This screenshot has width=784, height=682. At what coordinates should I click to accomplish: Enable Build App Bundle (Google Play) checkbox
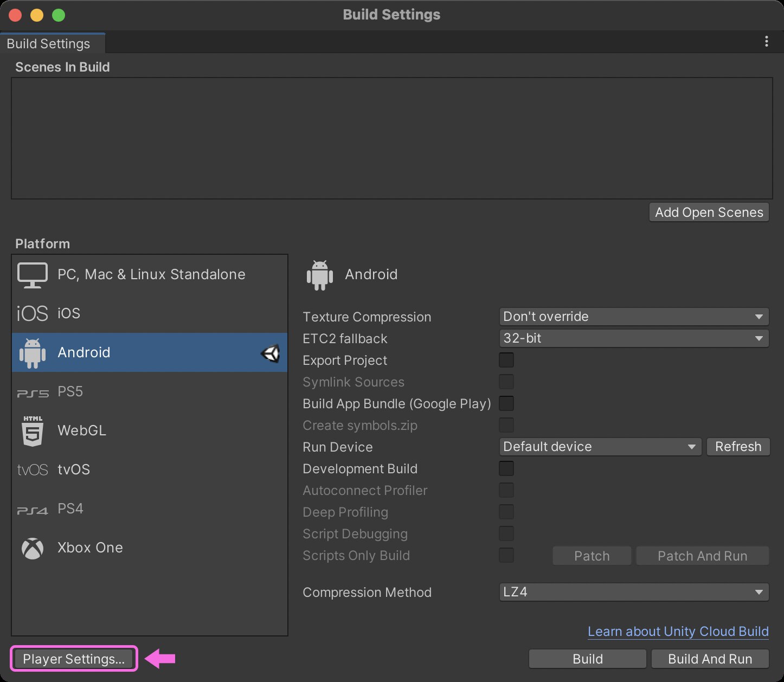[x=506, y=403]
